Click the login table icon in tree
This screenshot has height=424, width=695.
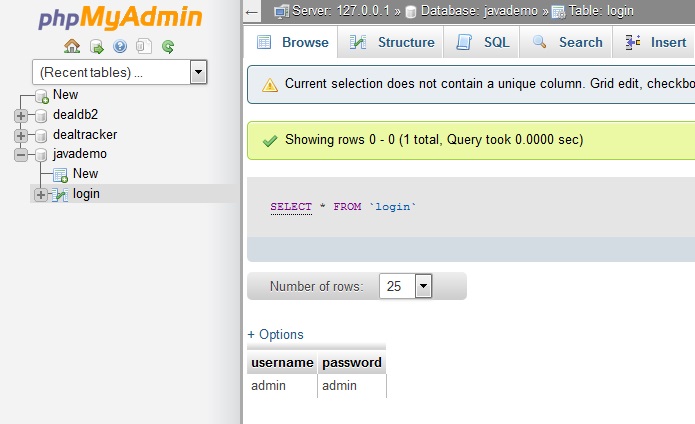click(60, 194)
